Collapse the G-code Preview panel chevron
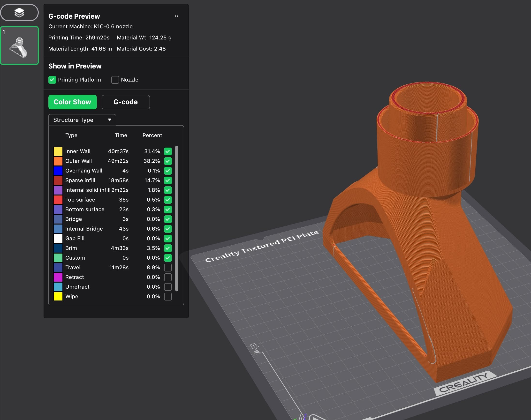This screenshot has height=420, width=531. coord(176,16)
